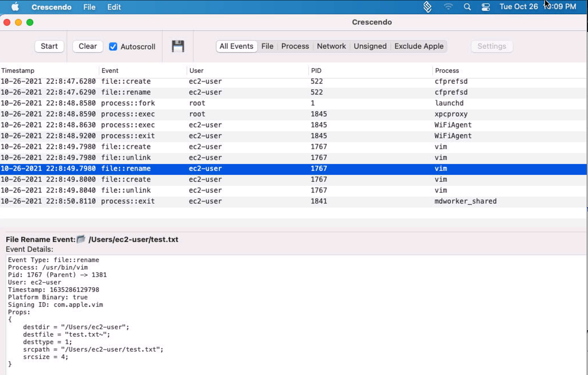The width and height of the screenshot is (588, 375).
Task: Click the "Signing ID: com.apple.vim" line
Action: tap(55, 305)
